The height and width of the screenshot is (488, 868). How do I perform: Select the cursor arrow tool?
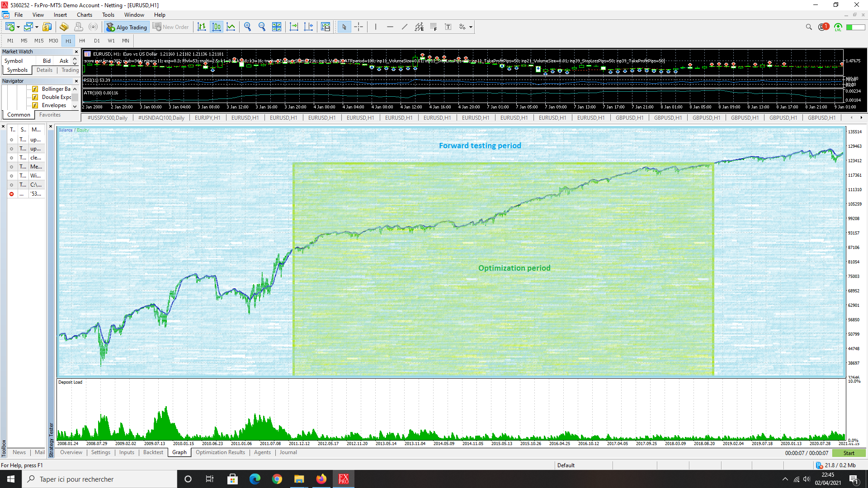coord(344,27)
